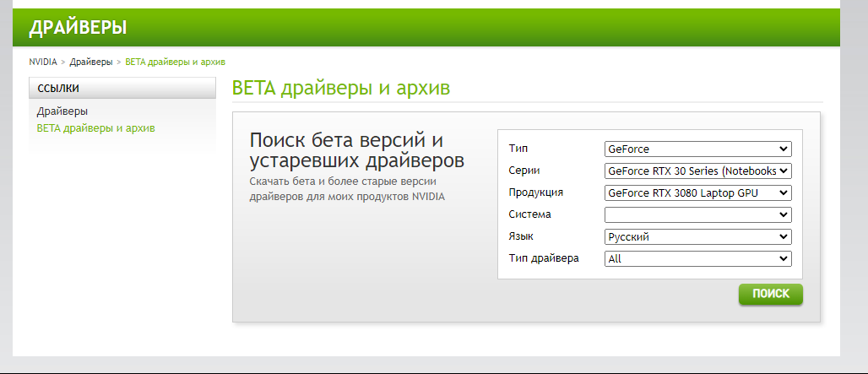This screenshot has width=868, height=374.
Task: Click the ССЫЛКИ sidebar header
Action: (122, 88)
